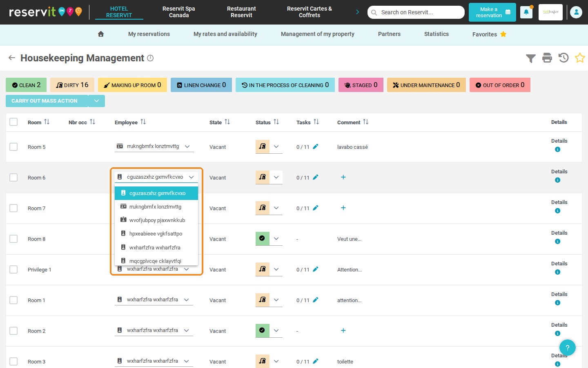Open status dropdown for Room 8

tap(276, 239)
